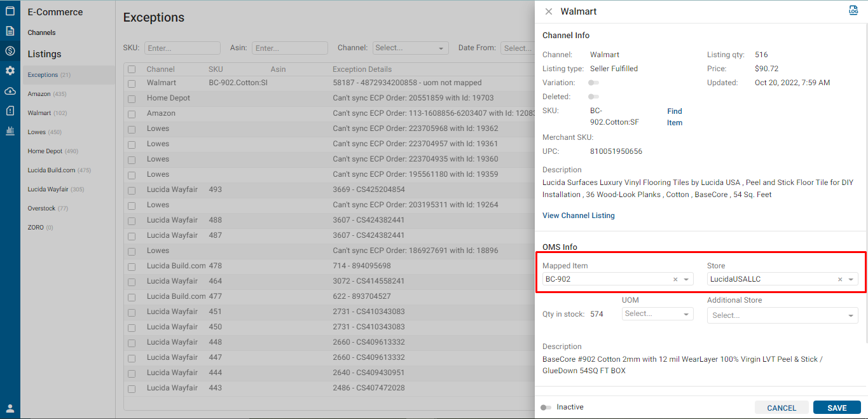Open the UOM select dropdown
Screen dimensions: 868x419
(658, 313)
